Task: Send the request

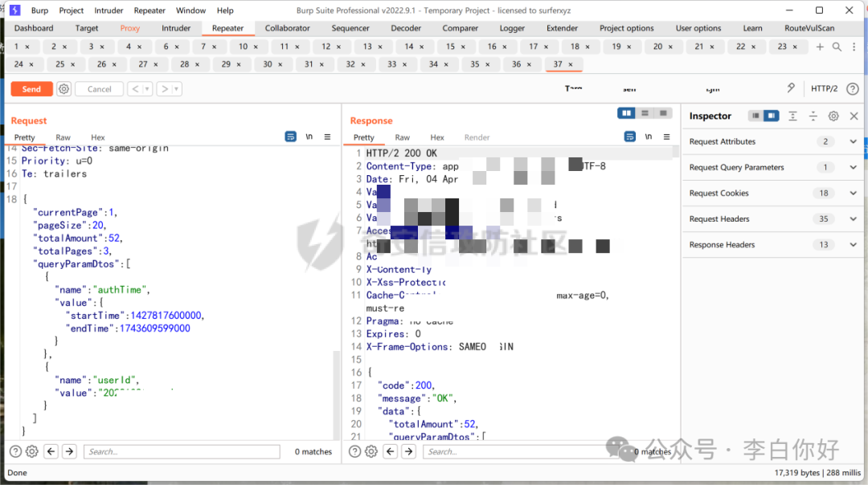Action: [x=31, y=89]
